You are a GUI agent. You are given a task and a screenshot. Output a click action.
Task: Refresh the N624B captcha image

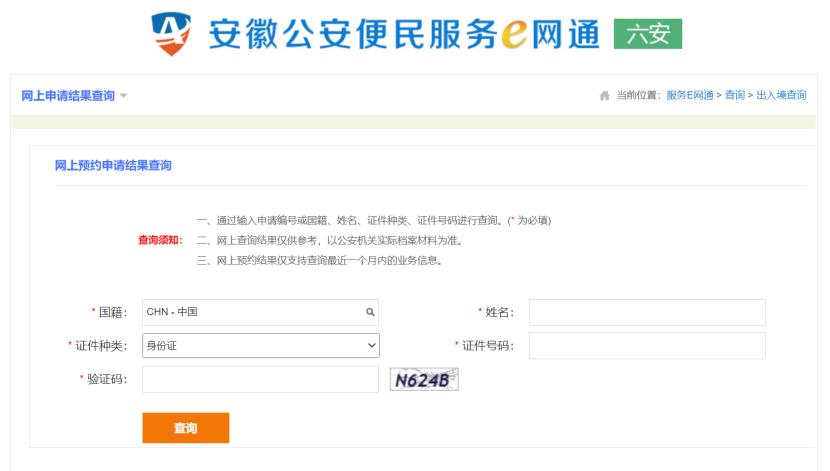424,380
